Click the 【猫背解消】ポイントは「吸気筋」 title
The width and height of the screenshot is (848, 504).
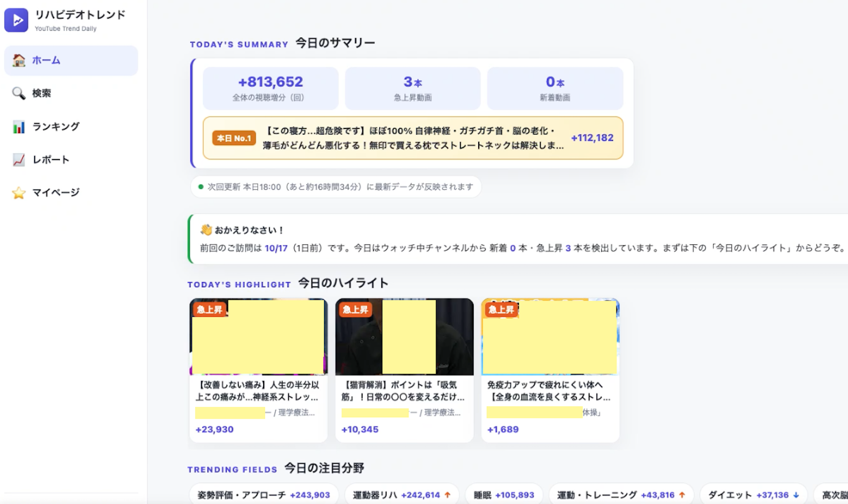403,391
